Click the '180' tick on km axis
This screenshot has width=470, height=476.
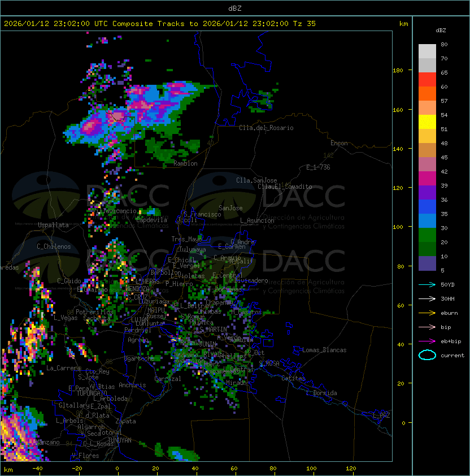click(398, 71)
